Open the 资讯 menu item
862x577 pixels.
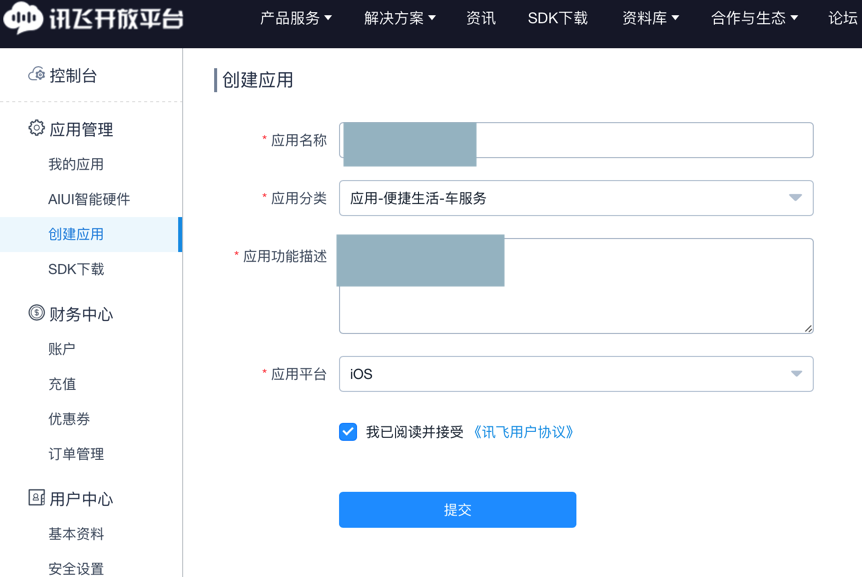[x=481, y=18]
